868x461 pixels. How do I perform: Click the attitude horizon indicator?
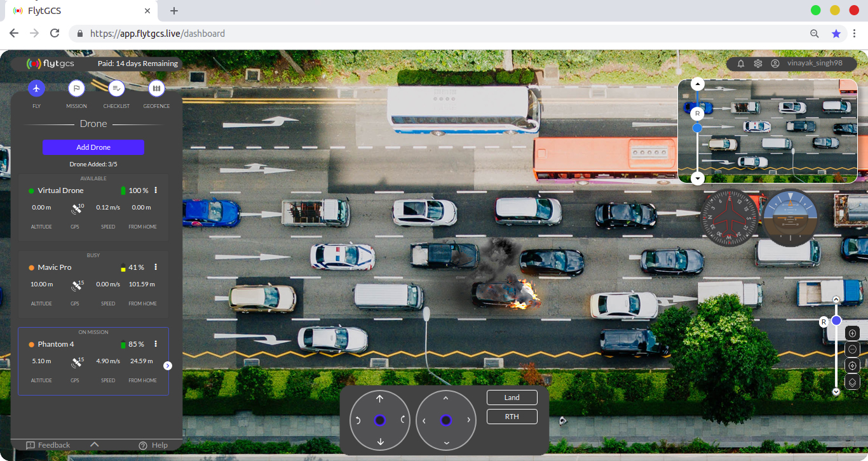790,218
